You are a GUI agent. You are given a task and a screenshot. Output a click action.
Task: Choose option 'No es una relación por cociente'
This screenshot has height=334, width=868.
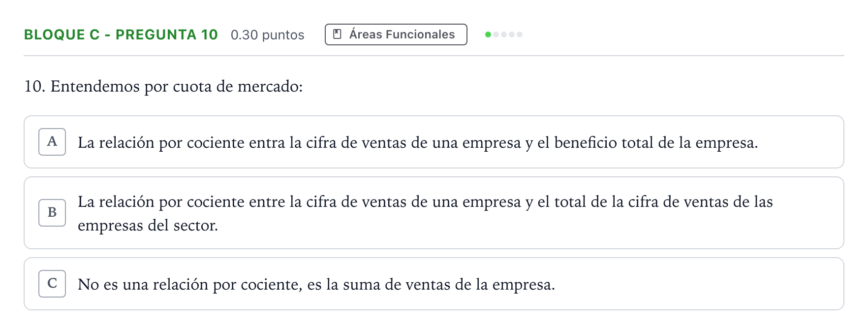click(434, 284)
